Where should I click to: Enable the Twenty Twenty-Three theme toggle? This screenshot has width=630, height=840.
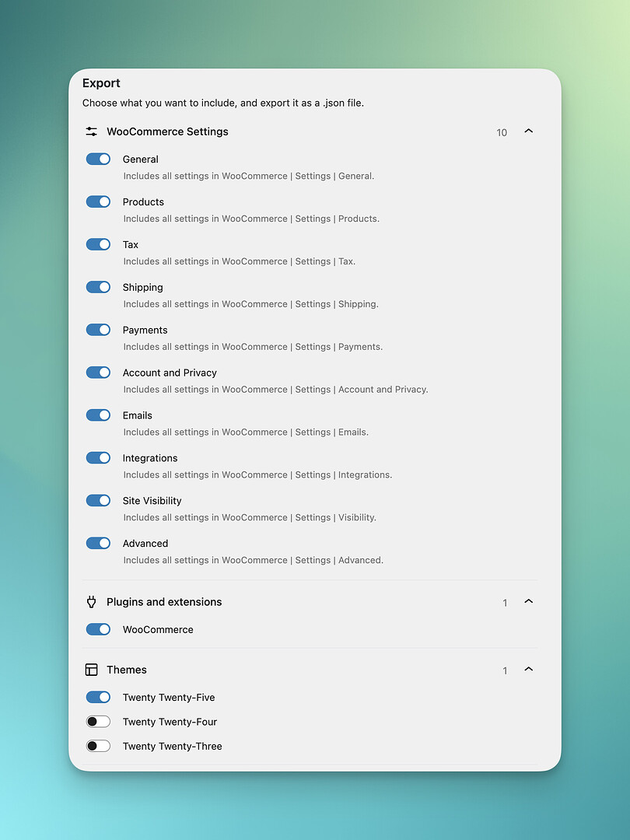99,746
